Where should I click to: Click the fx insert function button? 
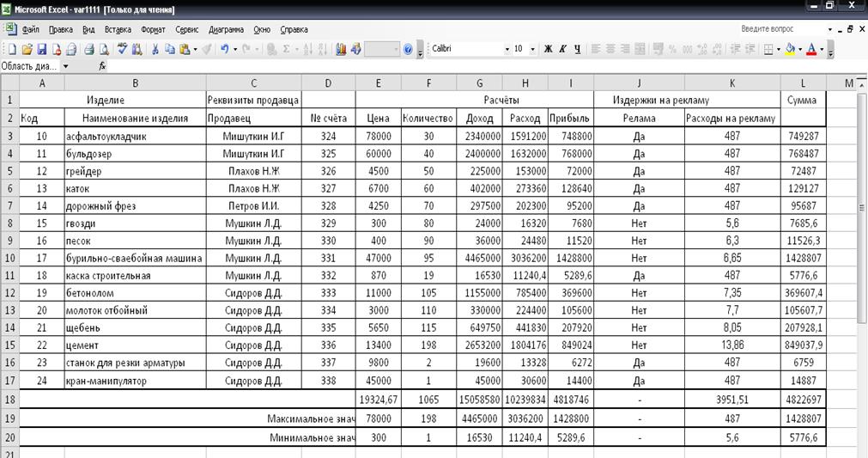pyautogui.click(x=102, y=66)
